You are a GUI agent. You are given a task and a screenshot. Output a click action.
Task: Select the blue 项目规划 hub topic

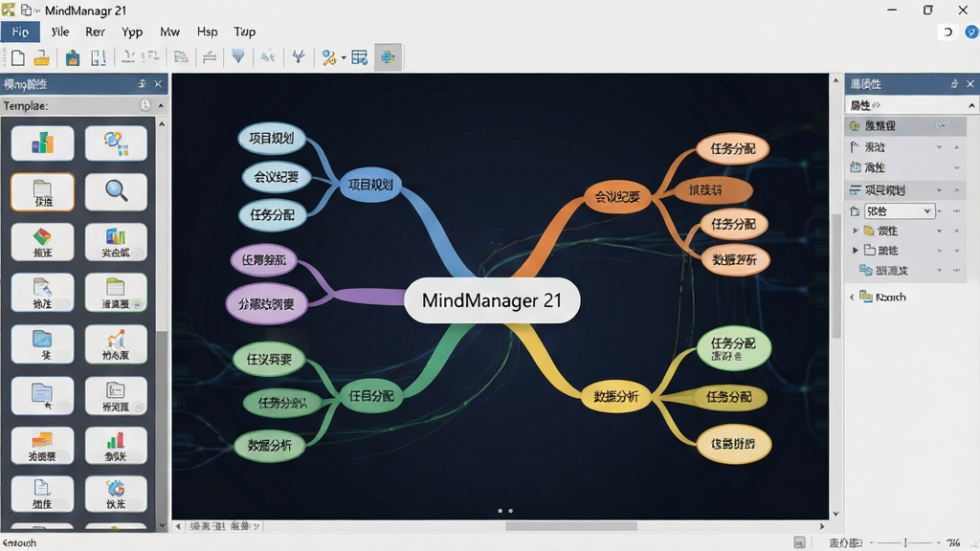[370, 185]
